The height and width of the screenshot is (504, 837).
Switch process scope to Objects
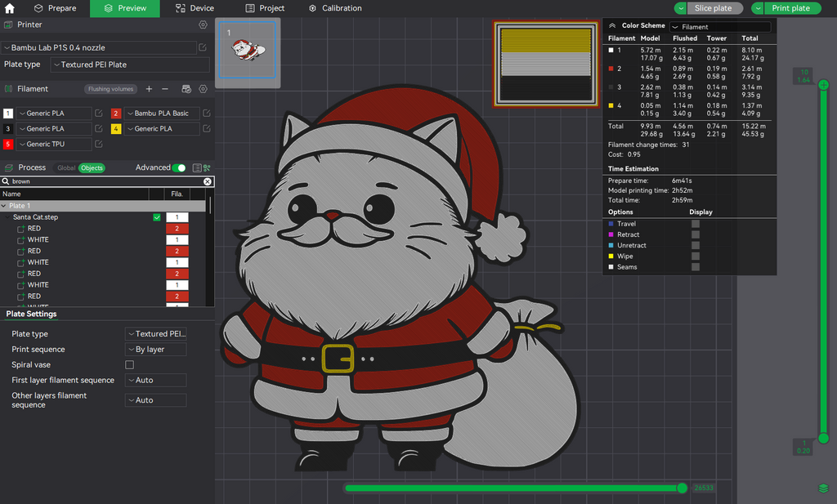(92, 168)
